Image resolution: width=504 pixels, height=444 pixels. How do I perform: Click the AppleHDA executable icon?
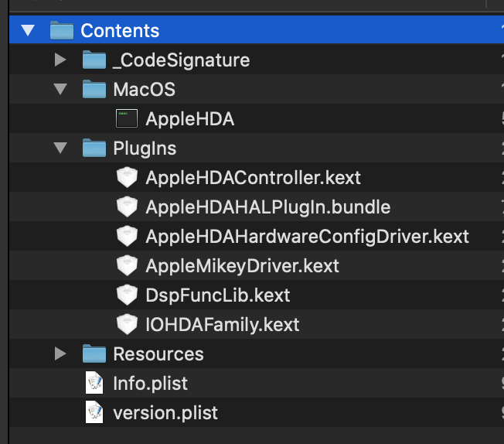coord(126,119)
